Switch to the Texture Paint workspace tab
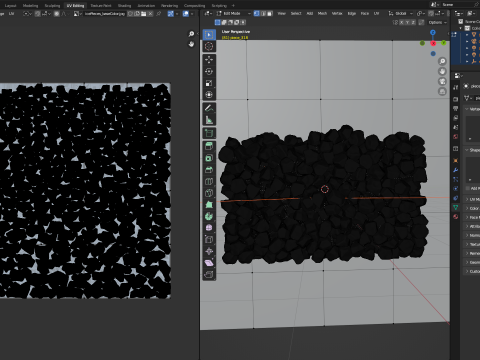The image size is (480, 360). (x=101, y=6)
